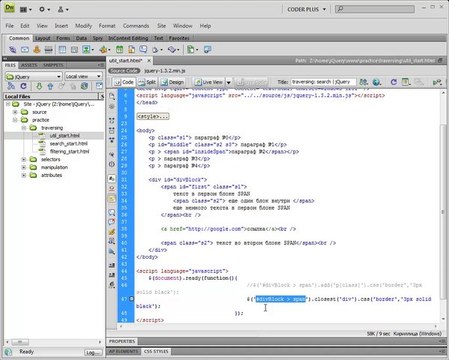Viewport: 449px width, 360px height.
Task: Get files from the remote server
Action: (39, 86)
